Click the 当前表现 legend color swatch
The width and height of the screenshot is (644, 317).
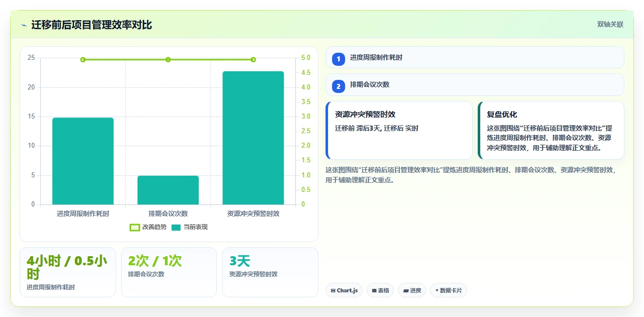click(176, 228)
